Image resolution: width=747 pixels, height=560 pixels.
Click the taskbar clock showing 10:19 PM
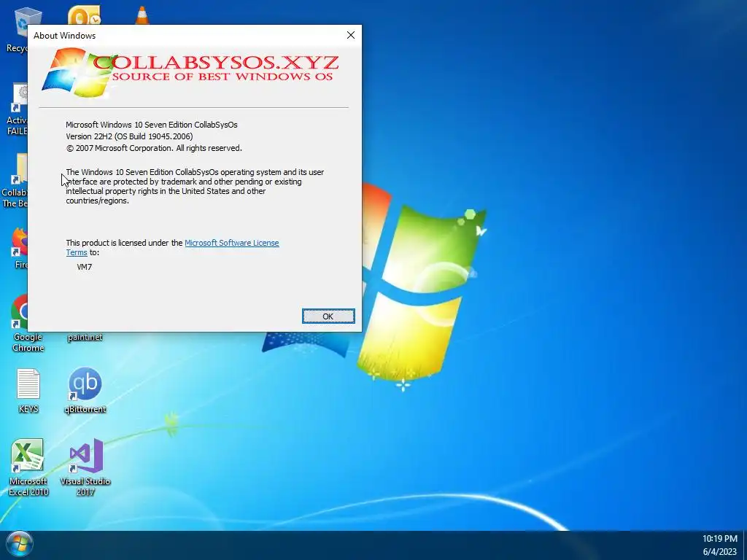[x=719, y=545]
